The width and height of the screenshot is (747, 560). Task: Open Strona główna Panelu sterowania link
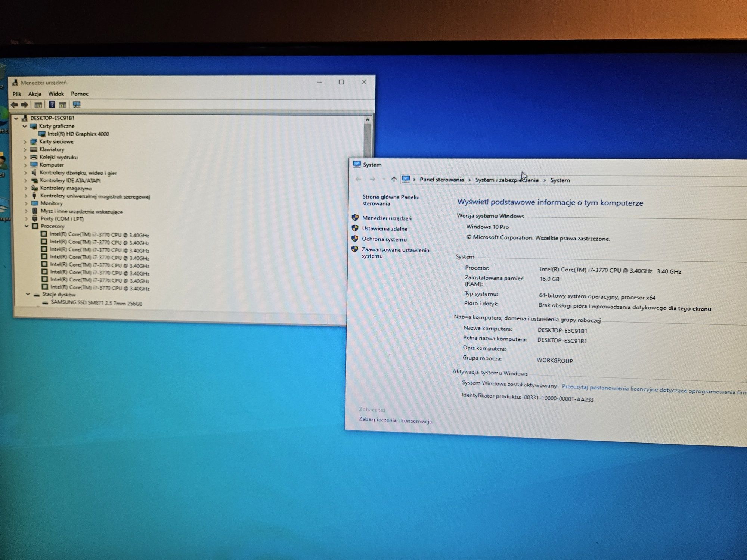coord(390,200)
